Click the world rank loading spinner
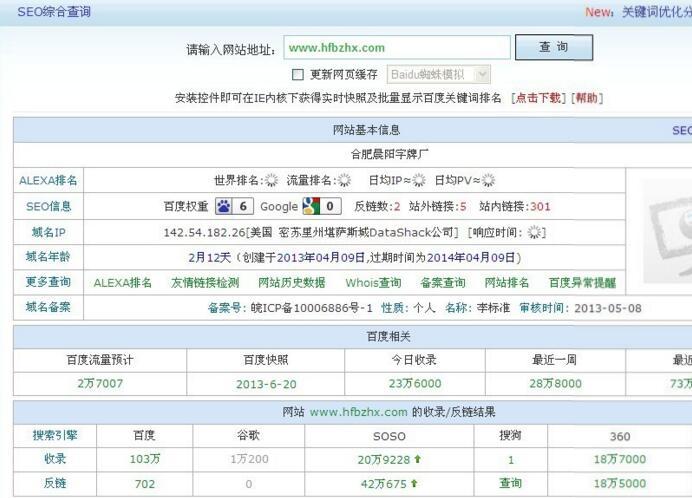The width and height of the screenshot is (692, 498). click(271, 181)
